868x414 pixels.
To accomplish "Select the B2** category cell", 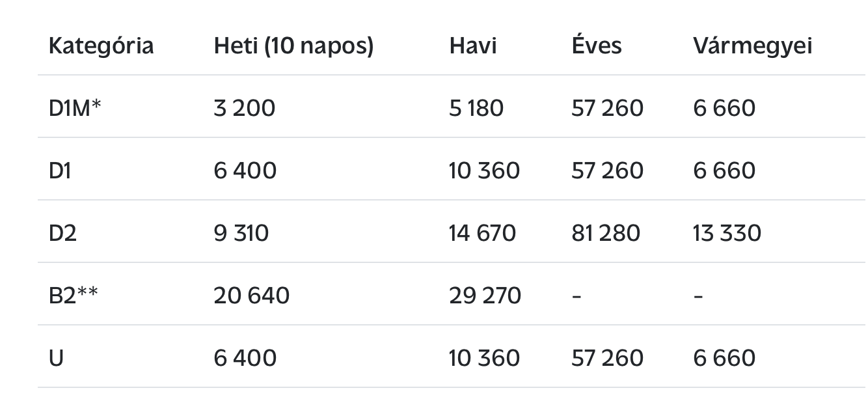I will [74, 295].
